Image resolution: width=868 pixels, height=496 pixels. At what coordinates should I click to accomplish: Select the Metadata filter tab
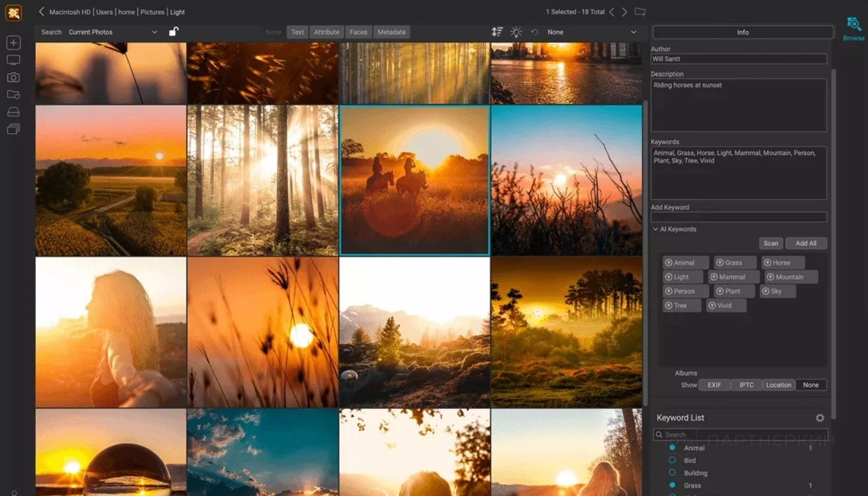point(391,32)
